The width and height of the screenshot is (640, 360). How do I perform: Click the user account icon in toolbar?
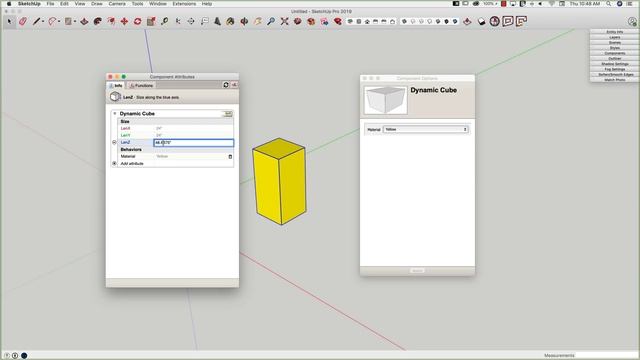pos(632,22)
